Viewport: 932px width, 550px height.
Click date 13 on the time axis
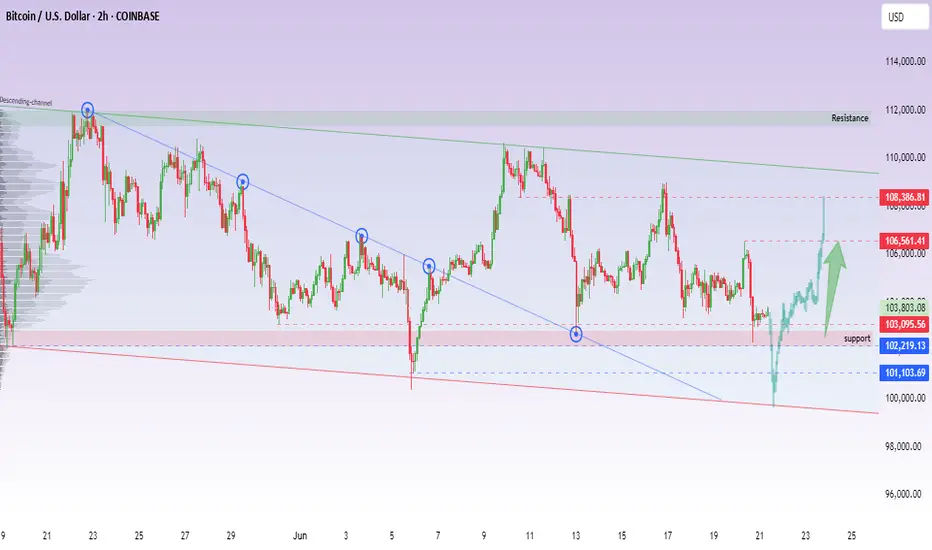point(576,536)
